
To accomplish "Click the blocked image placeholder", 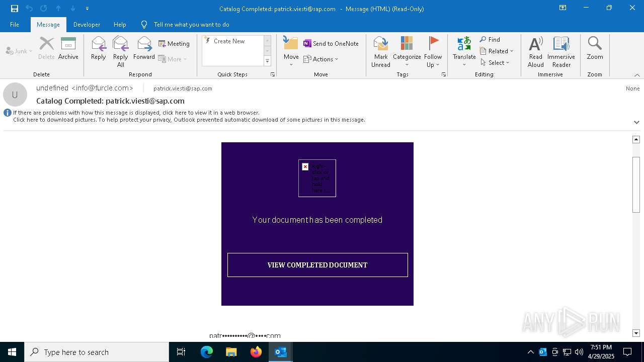I will 317,178.
